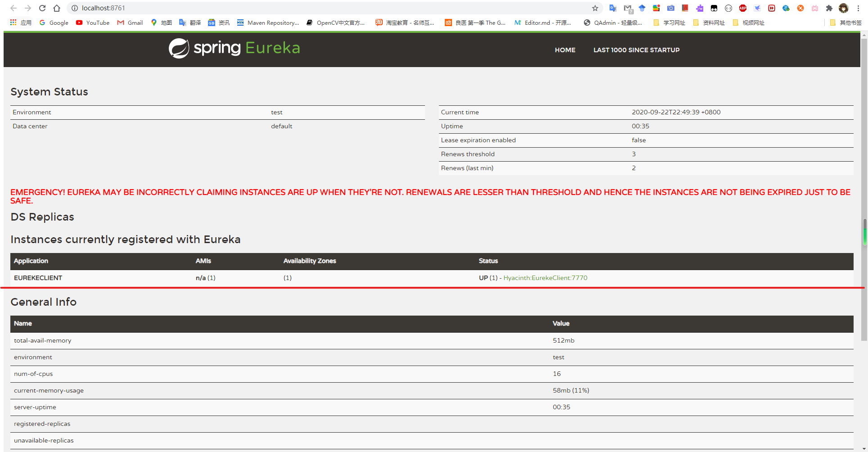This screenshot has height=452, width=868.
Task: Open the purple rw puzzle extension
Action: tap(700, 8)
